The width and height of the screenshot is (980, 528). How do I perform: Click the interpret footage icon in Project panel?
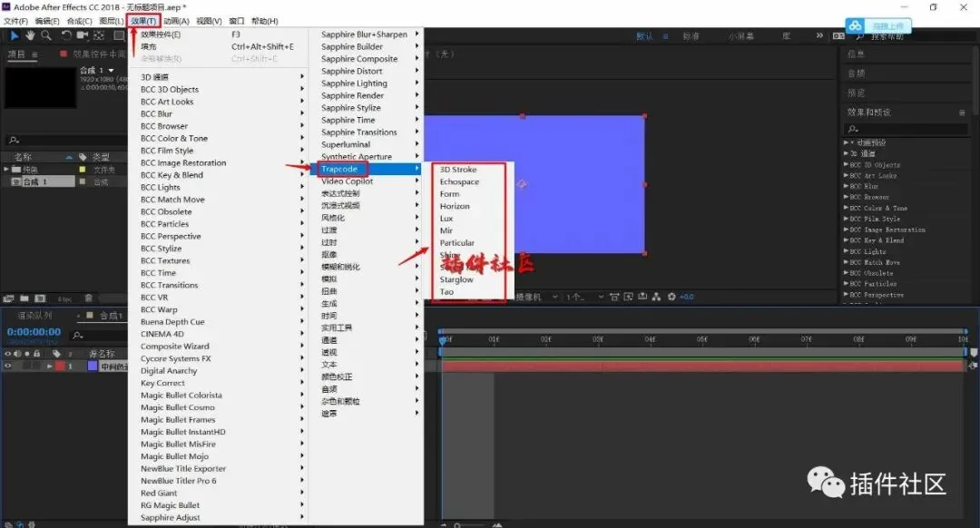9,298
